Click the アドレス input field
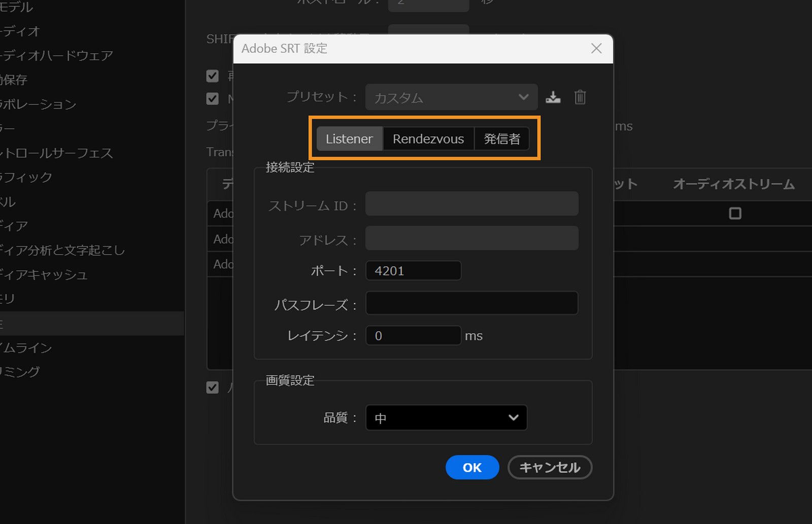Image resolution: width=812 pixels, height=524 pixels. pos(471,238)
